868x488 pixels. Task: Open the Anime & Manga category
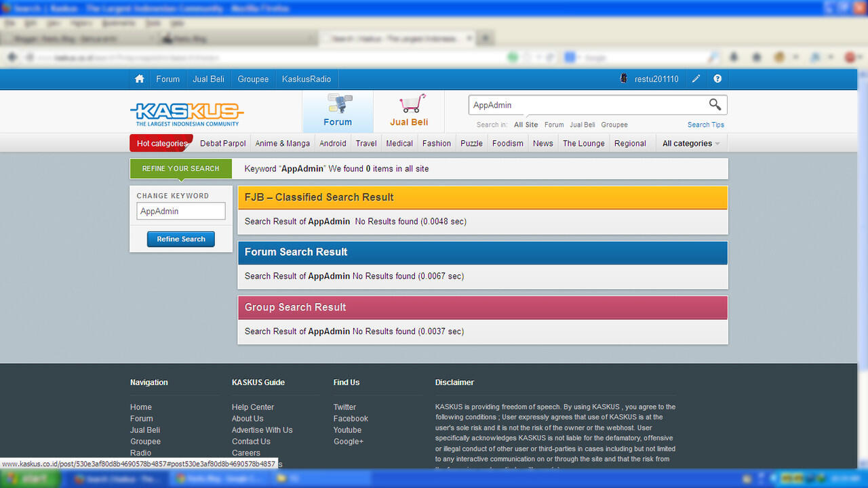282,144
